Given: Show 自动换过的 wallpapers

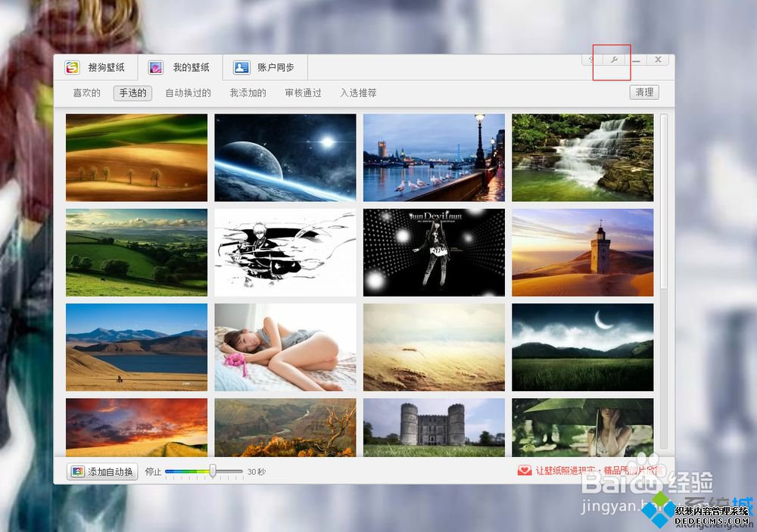Looking at the screenshot, I should point(188,92).
